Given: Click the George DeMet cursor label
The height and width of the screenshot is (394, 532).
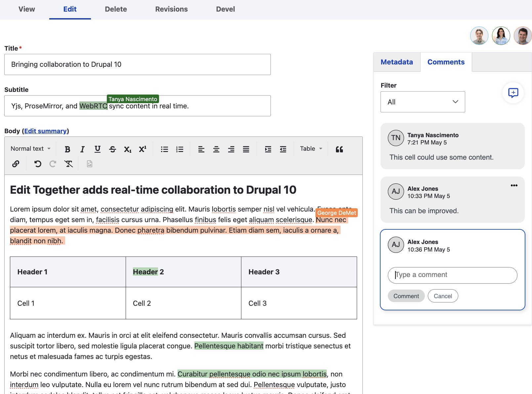Looking at the screenshot, I should (337, 213).
